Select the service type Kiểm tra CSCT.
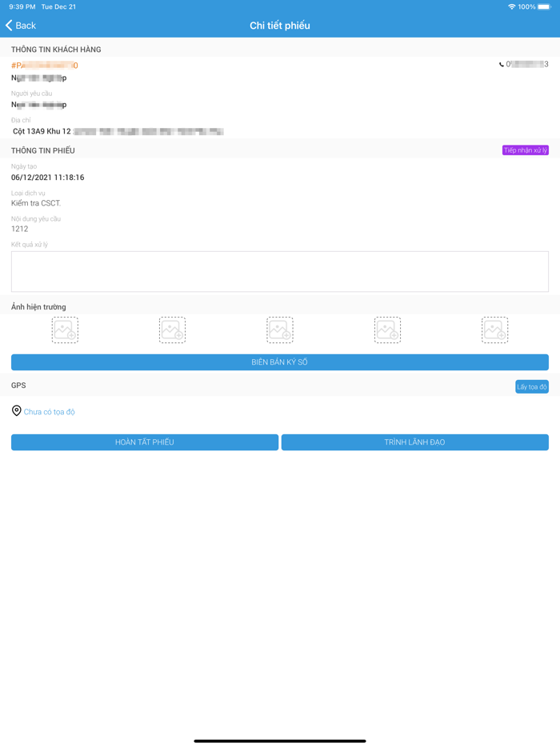560x747 pixels. 36,203
